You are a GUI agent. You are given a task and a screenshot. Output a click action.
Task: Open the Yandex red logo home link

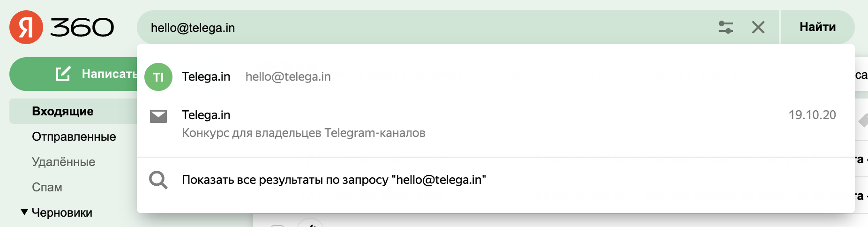click(x=26, y=27)
